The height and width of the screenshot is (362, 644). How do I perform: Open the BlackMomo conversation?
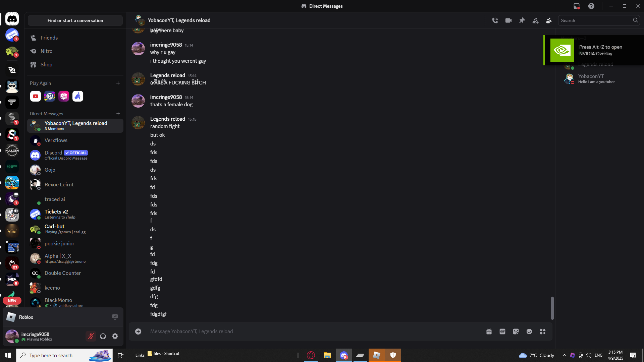pos(75,302)
